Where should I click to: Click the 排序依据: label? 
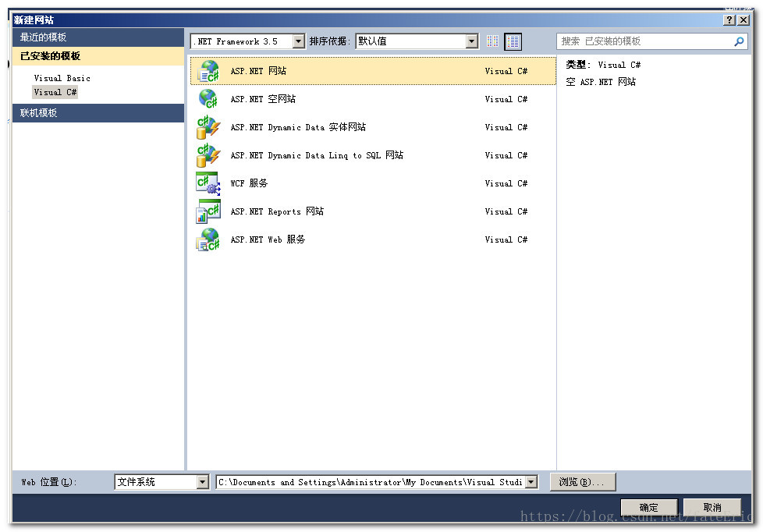(x=330, y=41)
